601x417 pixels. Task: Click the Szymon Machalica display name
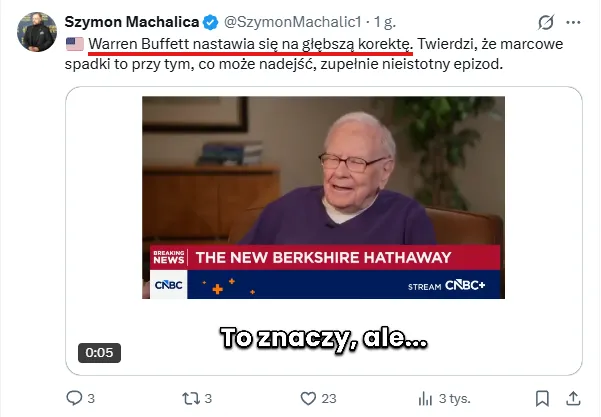coord(132,22)
